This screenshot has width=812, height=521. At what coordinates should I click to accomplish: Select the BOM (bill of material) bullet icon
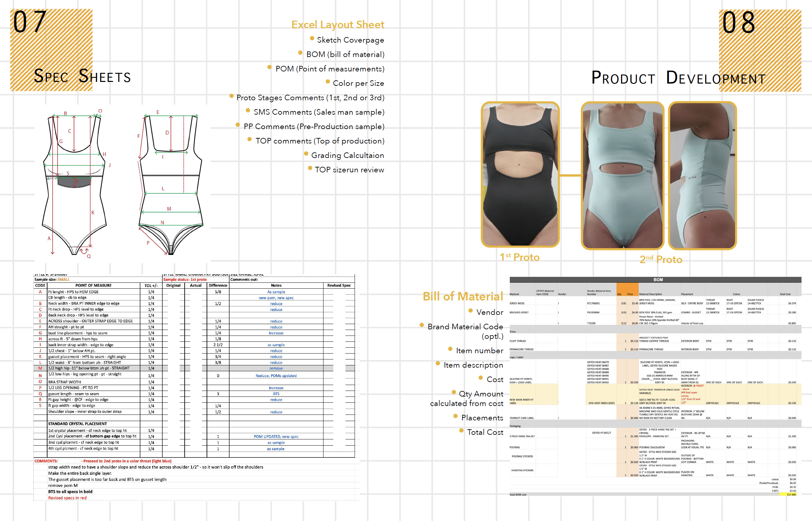point(300,53)
